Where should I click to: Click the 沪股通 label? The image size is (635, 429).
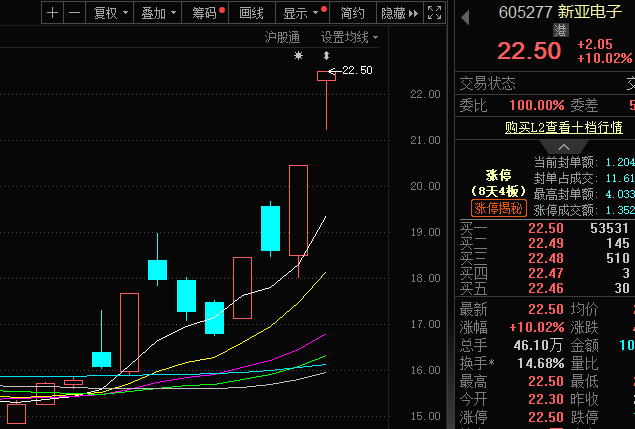[282, 37]
